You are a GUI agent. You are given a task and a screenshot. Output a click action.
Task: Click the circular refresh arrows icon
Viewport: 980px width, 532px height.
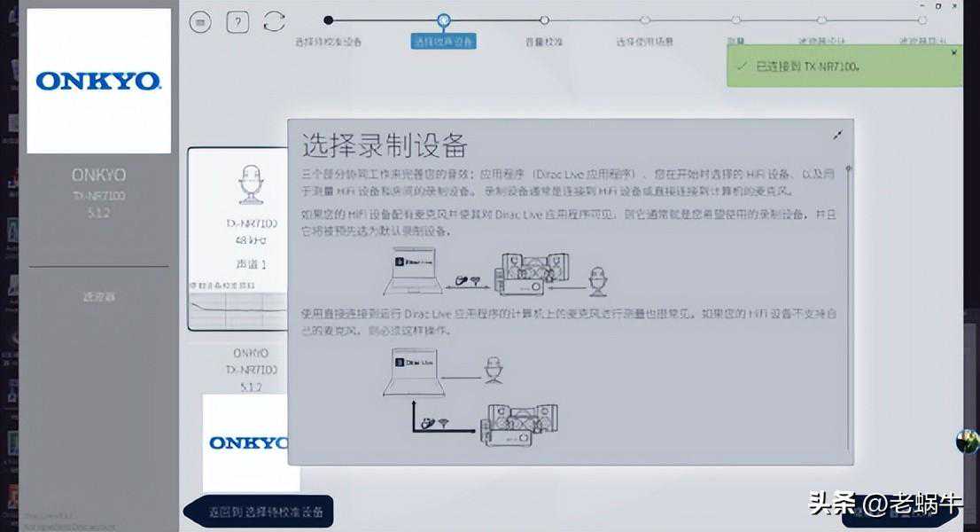pos(275,22)
